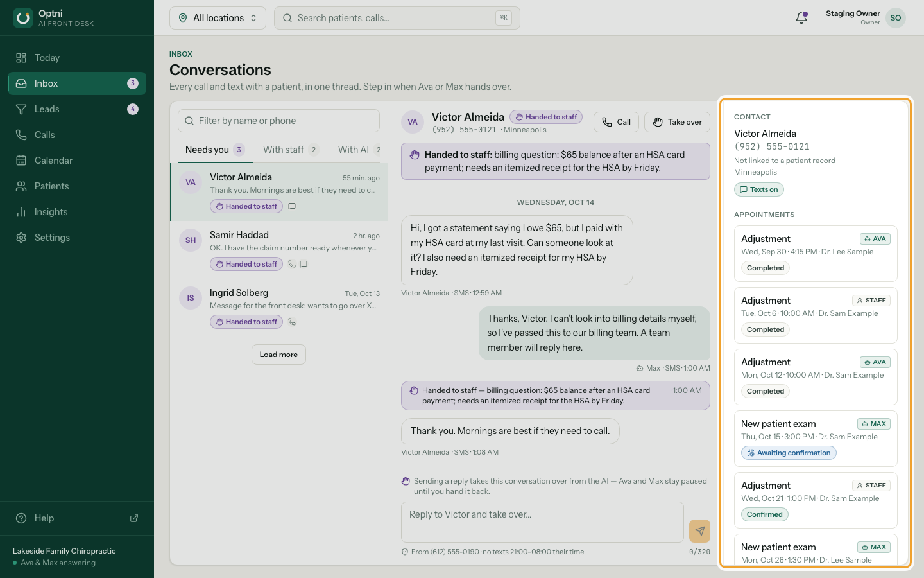Switch to the With AI tab
924x578 pixels.
[359, 150]
